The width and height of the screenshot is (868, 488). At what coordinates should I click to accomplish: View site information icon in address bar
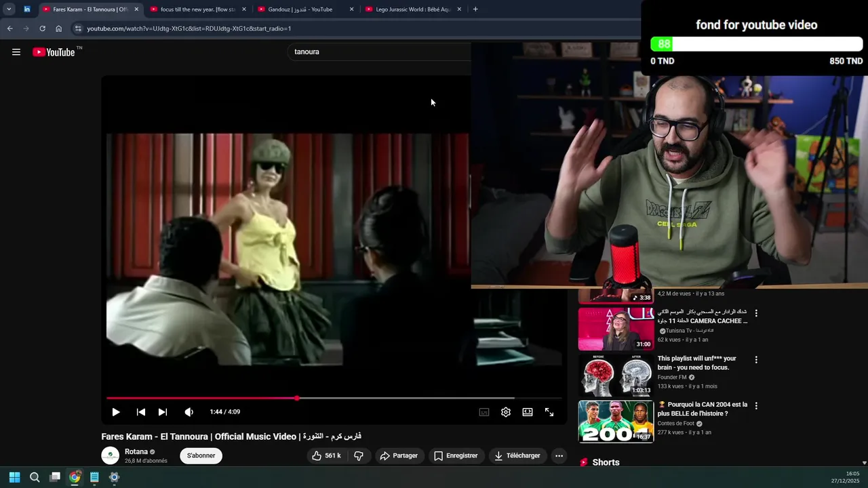pyautogui.click(x=78, y=28)
